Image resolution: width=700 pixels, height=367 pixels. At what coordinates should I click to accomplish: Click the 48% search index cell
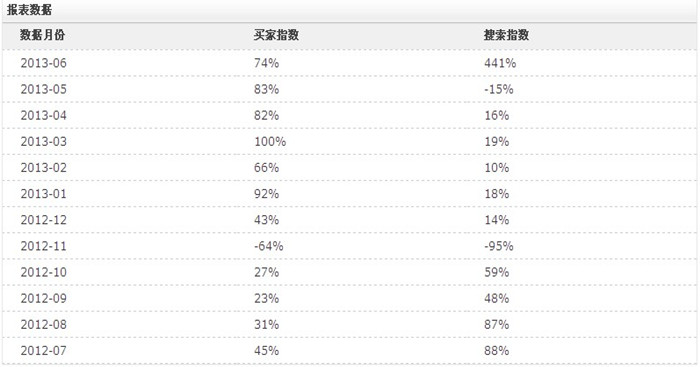[497, 298]
